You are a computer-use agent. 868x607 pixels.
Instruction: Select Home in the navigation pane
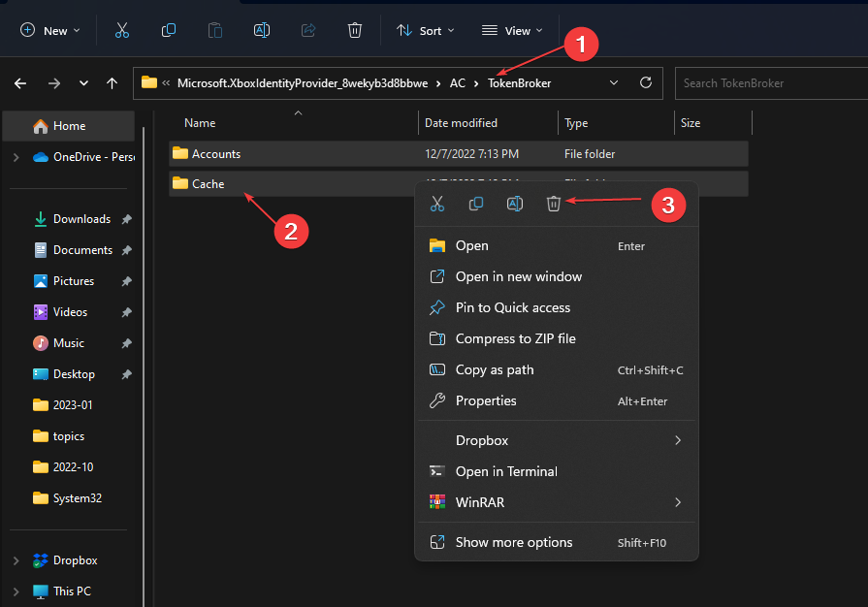69,126
